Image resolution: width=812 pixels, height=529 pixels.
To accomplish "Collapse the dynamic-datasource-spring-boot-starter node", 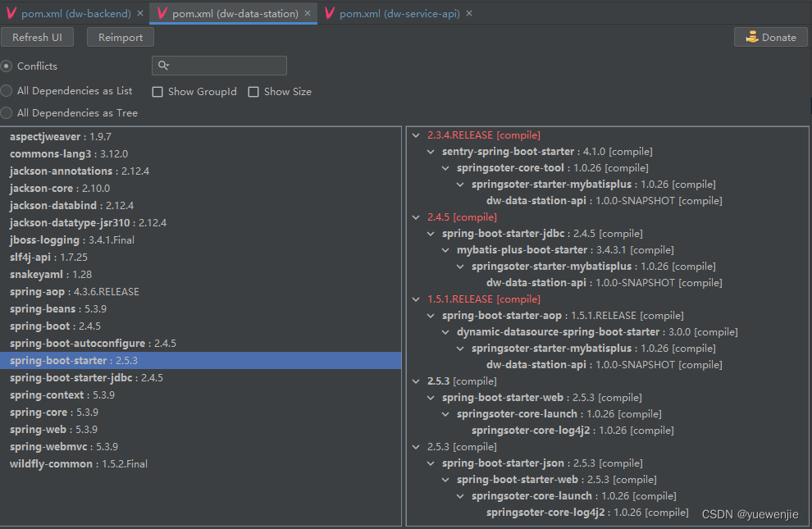I will (445, 331).
